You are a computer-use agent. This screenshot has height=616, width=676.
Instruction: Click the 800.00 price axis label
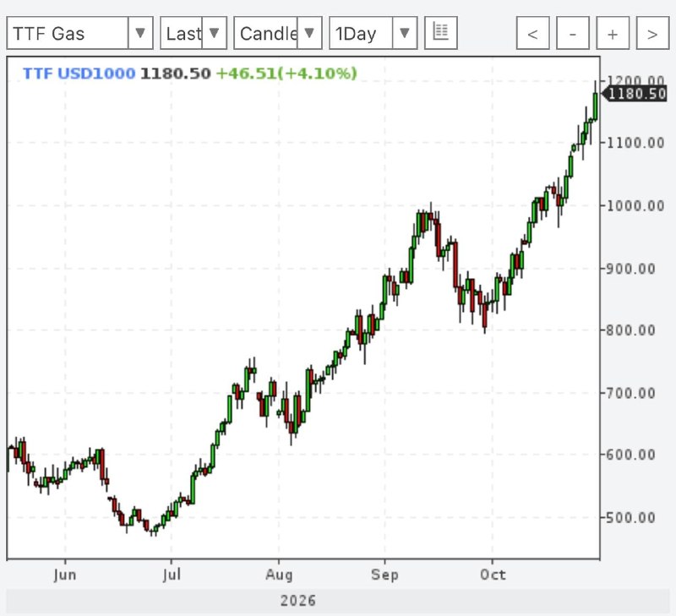pyautogui.click(x=630, y=330)
